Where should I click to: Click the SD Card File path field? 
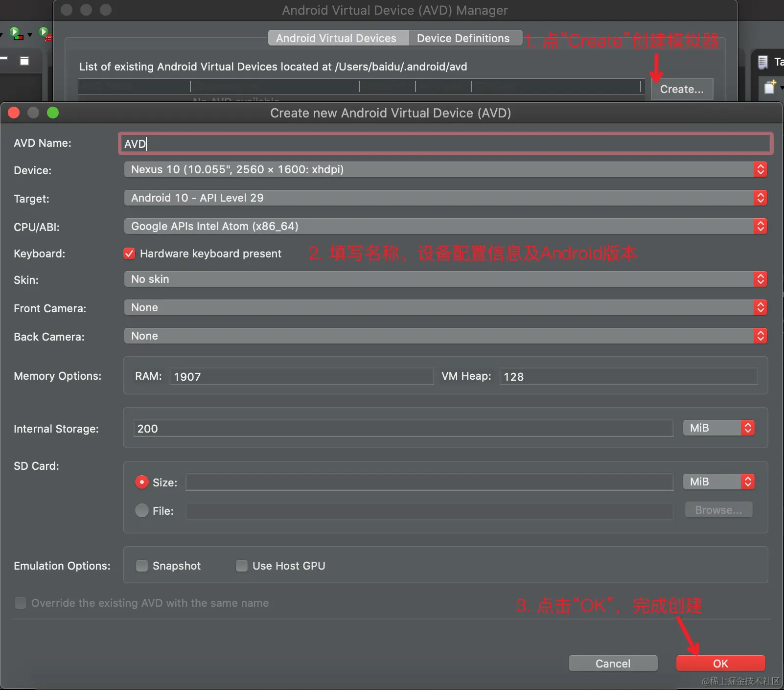pos(430,511)
